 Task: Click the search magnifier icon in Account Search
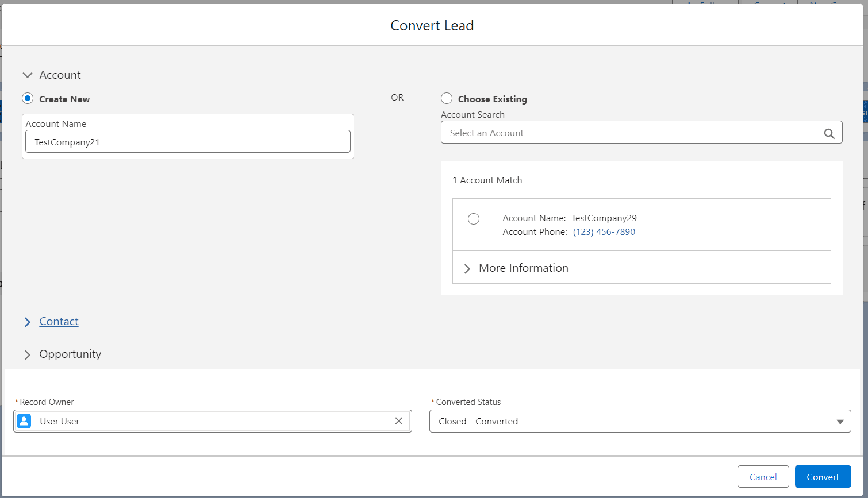point(829,133)
